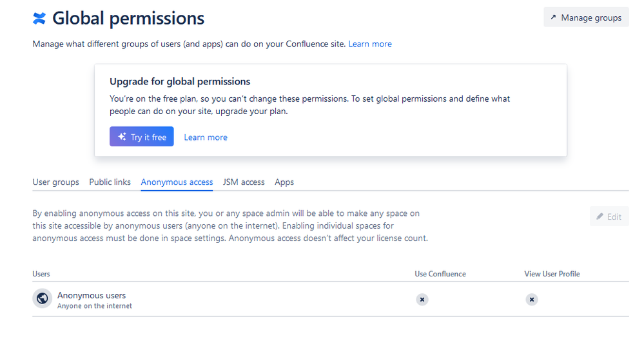Click the View User Profile cross icon
This screenshot has width=644, height=337.
click(531, 300)
